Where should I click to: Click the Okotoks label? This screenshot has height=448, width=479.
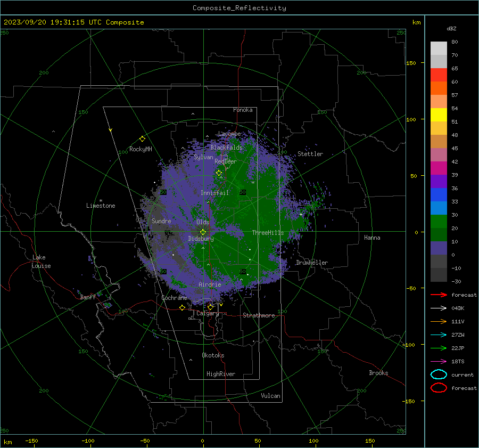pyautogui.click(x=213, y=355)
